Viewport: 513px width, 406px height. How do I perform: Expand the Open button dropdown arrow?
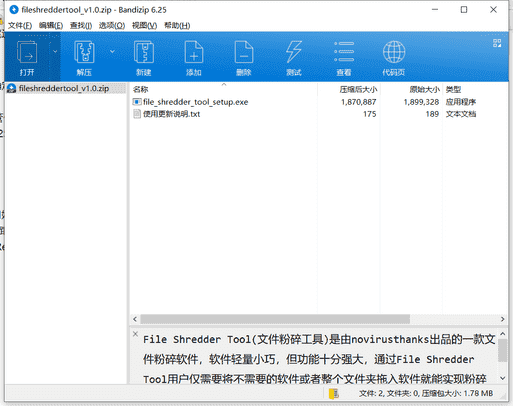point(55,51)
